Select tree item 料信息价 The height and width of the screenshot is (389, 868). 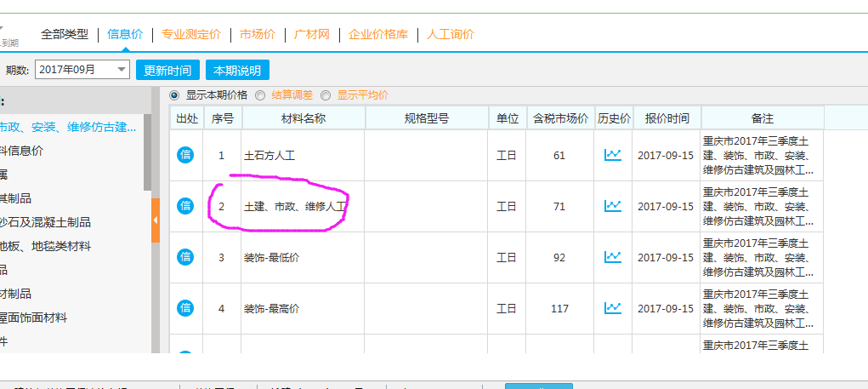(22, 151)
